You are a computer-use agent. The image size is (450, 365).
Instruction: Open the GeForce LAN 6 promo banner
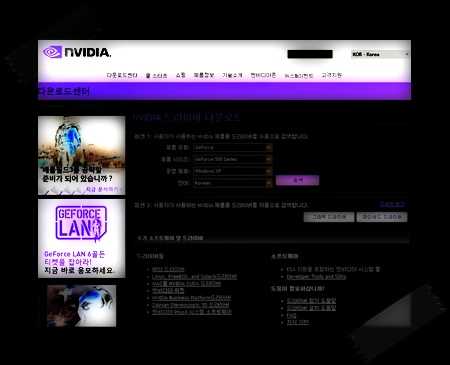(x=82, y=239)
